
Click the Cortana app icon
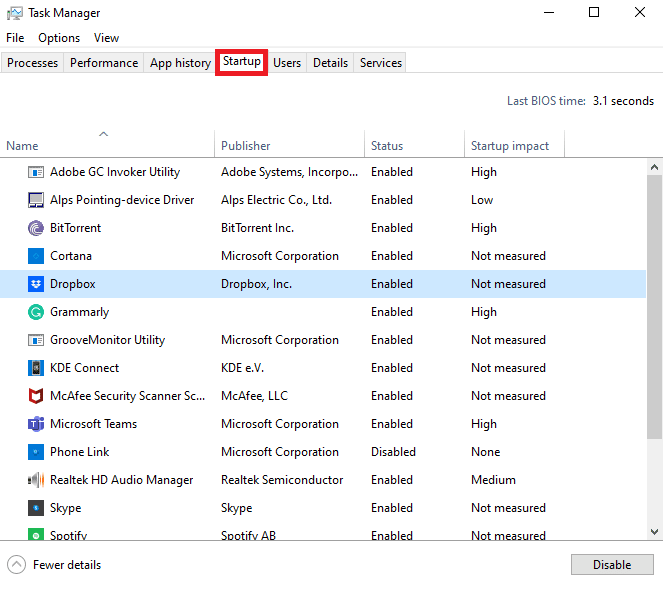36,256
